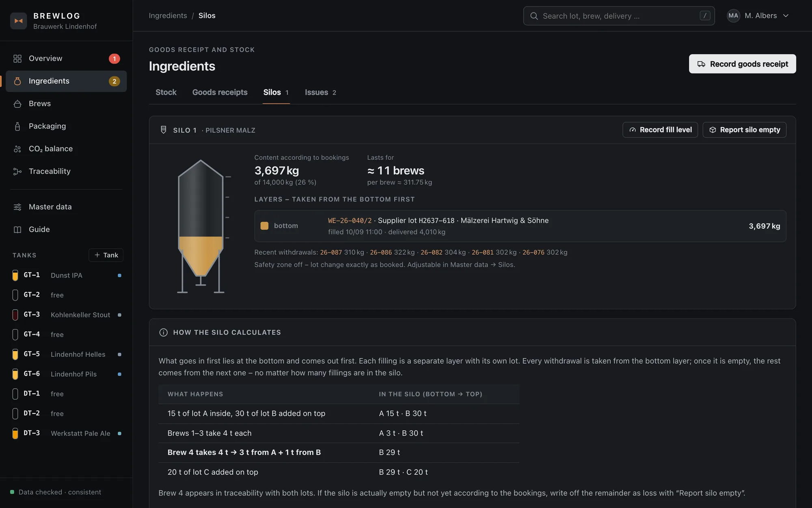Click the CO₂ balance icon
Screen dimensions: 812x508
pos(17,149)
